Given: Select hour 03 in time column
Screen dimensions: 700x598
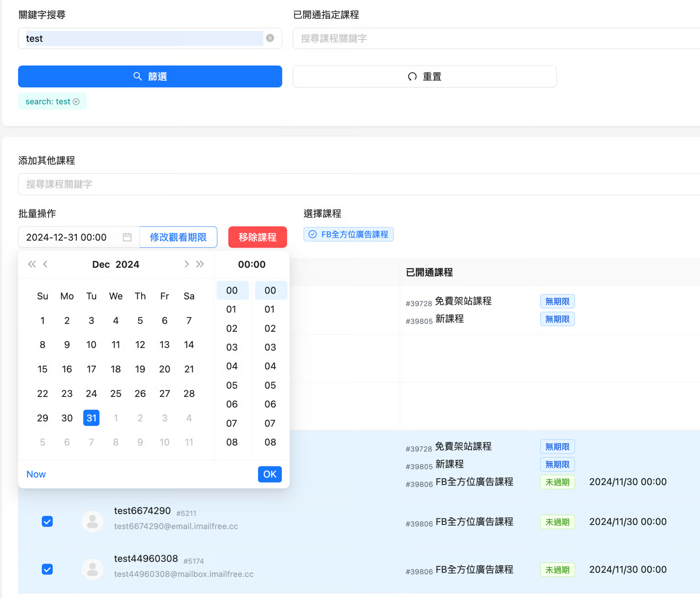Looking at the screenshot, I should [x=232, y=347].
